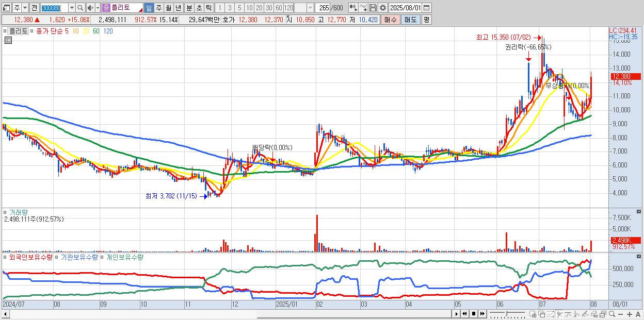Click the 개인보유수량 legend label

[x=124, y=257]
